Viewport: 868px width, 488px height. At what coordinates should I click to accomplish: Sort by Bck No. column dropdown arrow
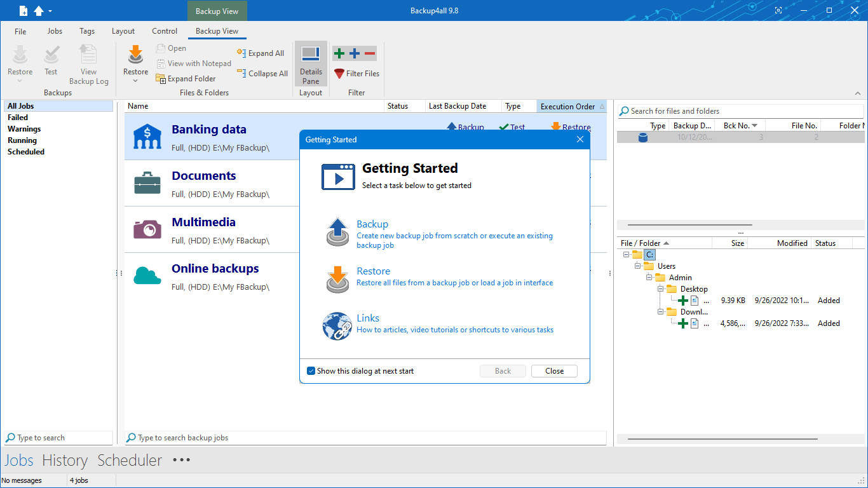pyautogui.click(x=754, y=126)
